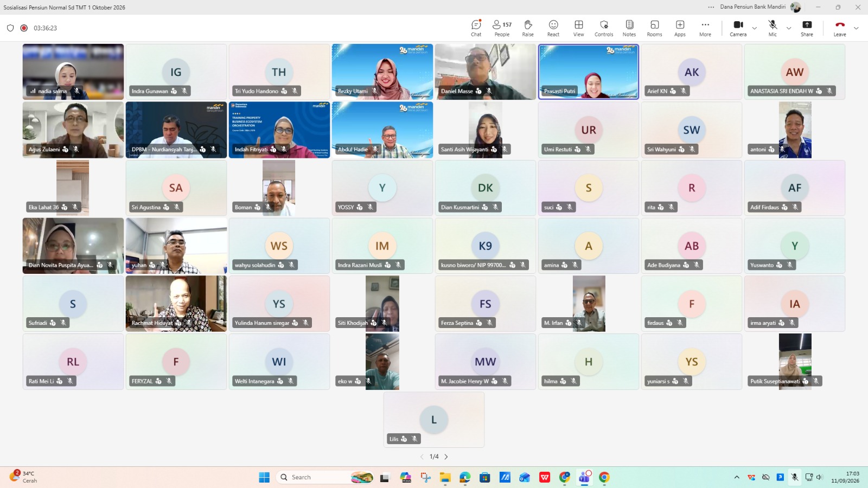Raise your hand in the meeting

pos(528,28)
